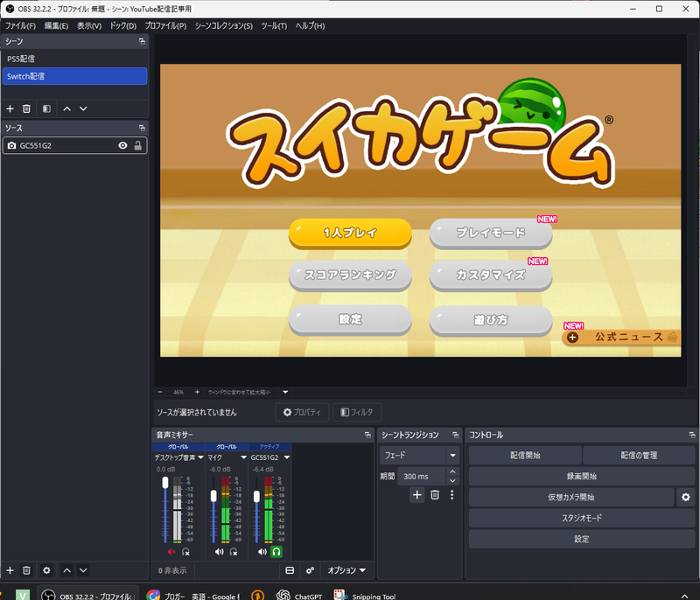
Task: Open the プロファイル(P) menu
Action: click(165, 26)
